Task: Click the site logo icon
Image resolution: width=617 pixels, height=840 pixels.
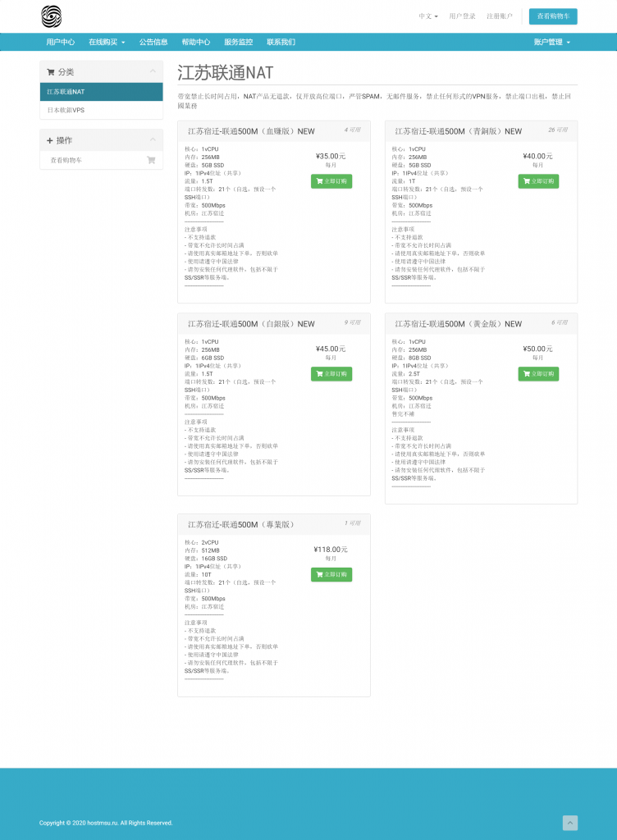Action: pos(51,16)
